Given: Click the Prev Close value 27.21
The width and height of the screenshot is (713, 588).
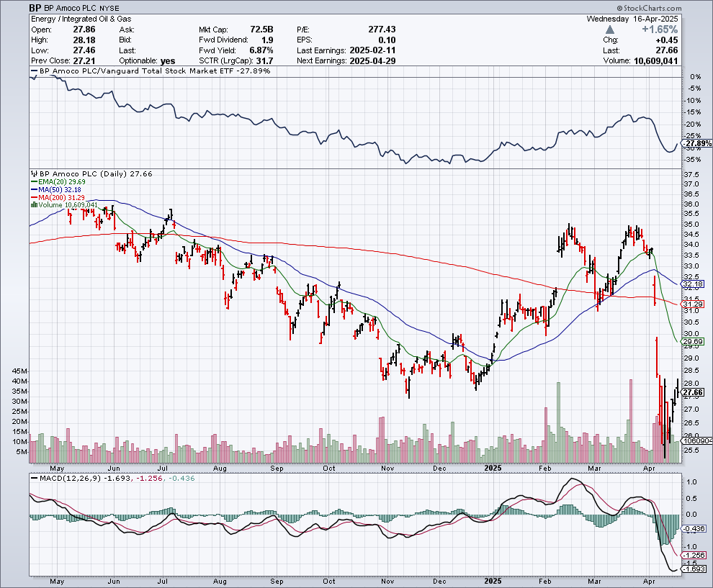Looking at the screenshot, I should [x=84, y=61].
